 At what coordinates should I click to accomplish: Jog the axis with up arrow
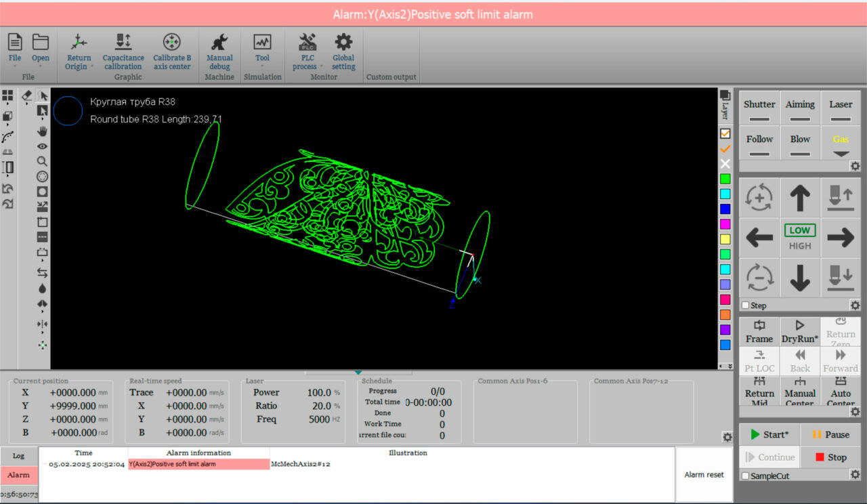point(800,198)
